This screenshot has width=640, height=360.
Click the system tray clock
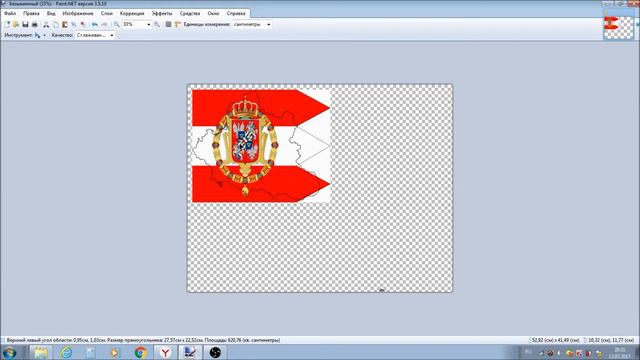click(620, 353)
